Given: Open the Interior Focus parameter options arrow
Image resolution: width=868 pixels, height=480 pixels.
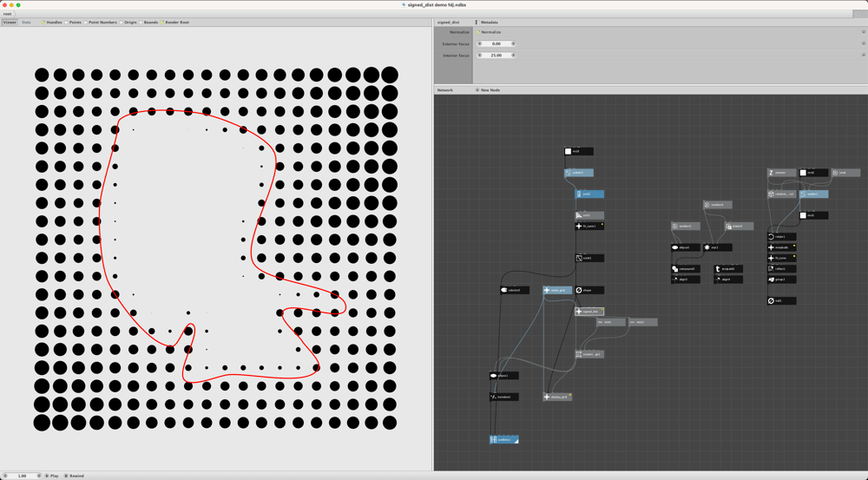Looking at the screenshot, I should pyautogui.click(x=863, y=56).
